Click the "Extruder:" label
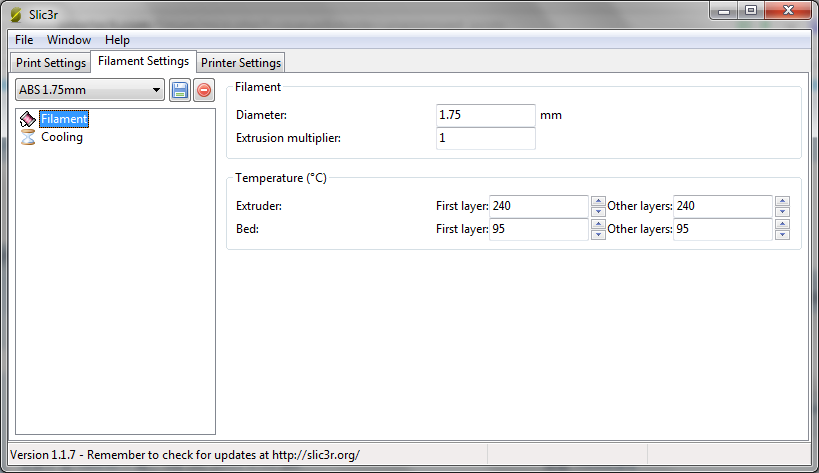The height and width of the screenshot is (473, 819). 259,206
